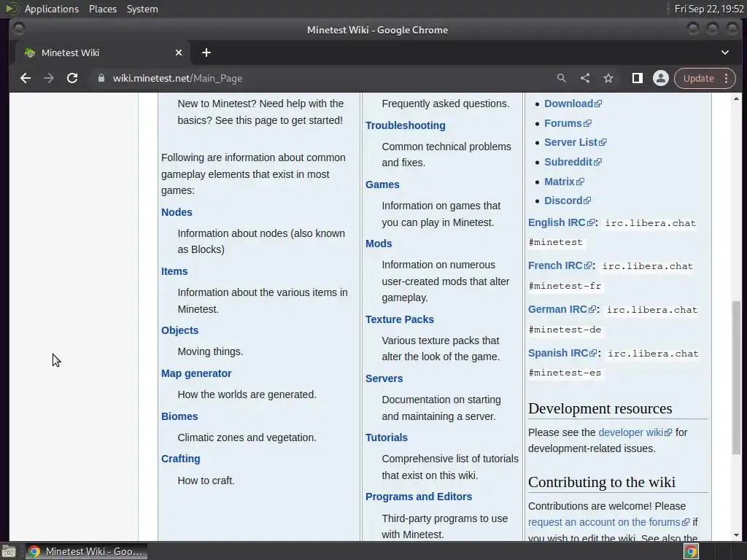
Task: Reload the Minetest Wiki page
Action: click(x=72, y=78)
